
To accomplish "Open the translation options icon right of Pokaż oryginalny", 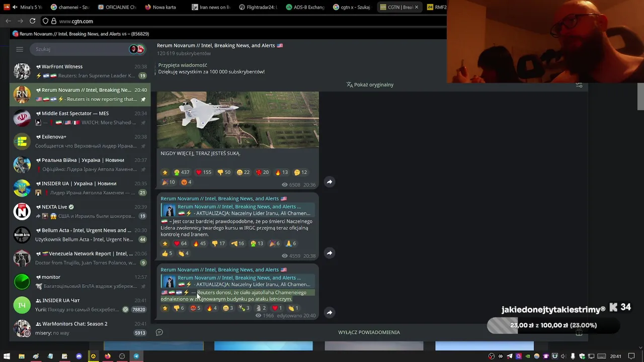I will pos(579,84).
